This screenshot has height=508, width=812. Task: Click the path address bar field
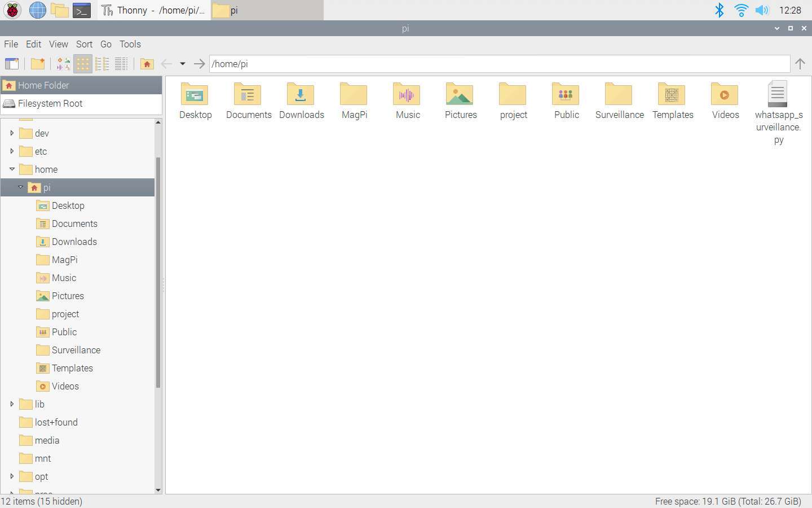point(499,64)
